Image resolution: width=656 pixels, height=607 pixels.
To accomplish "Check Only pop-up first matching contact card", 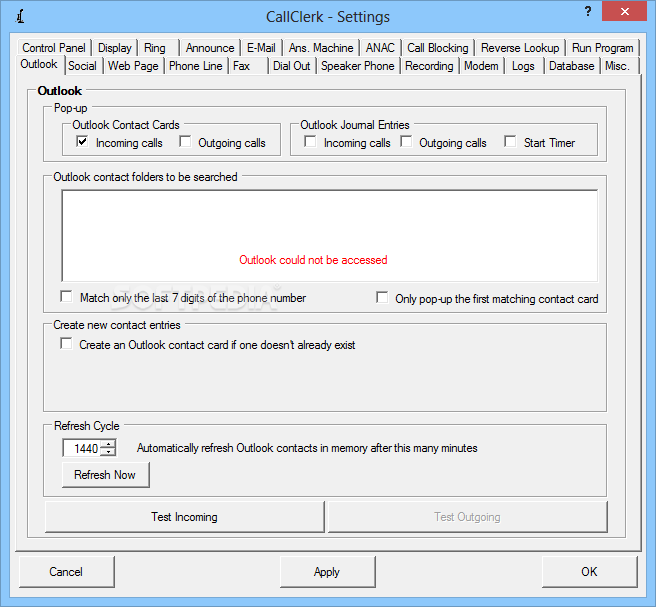I will [382, 297].
